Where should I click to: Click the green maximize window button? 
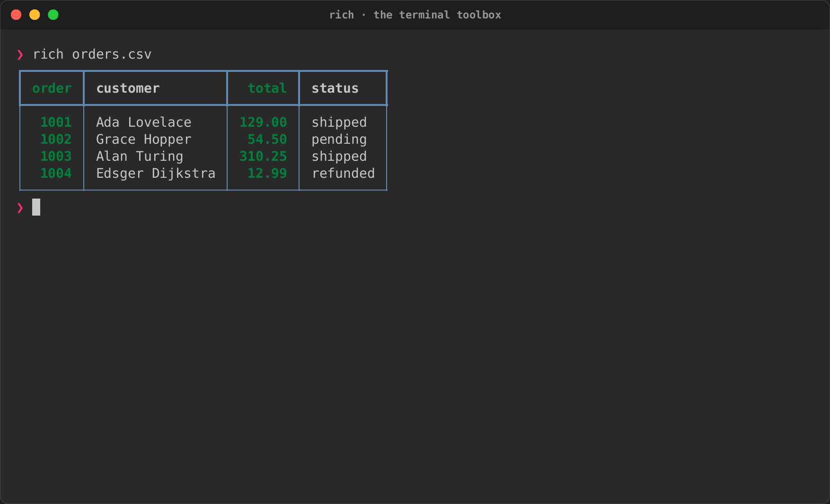coord(53,15)
